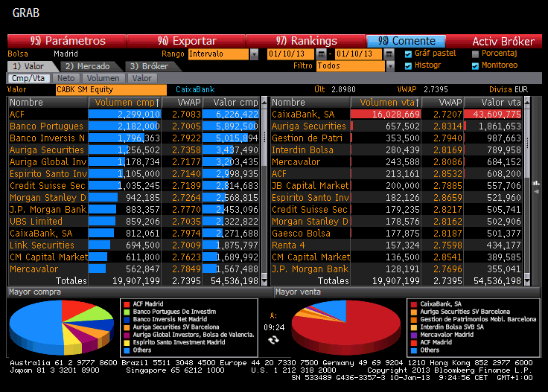
Task: Click green swatch for Banco Portugues legend
Action: 127,312
